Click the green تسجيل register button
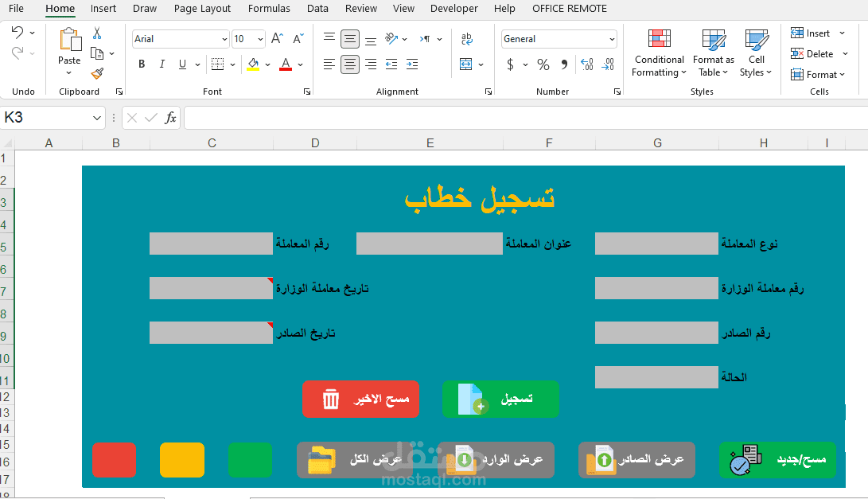This screenshot has width=868, height=499. (x=500, y=399)
